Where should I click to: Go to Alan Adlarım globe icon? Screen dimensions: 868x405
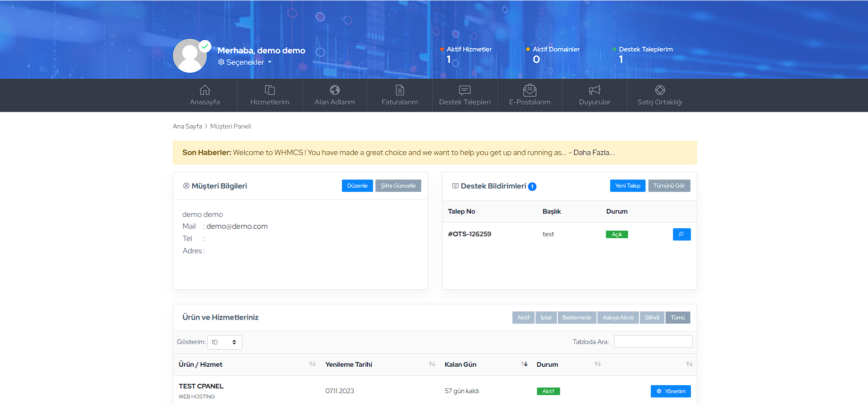coord(334,90)
